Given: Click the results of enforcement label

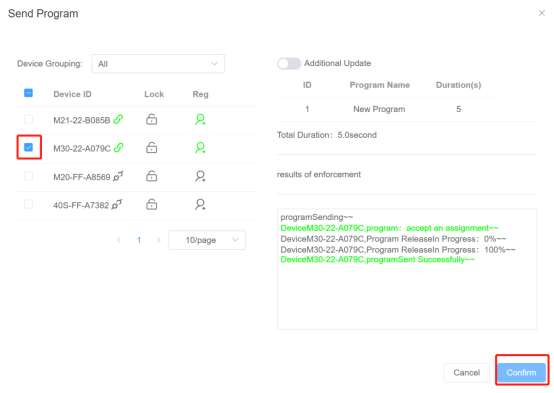Looking at the screenshot, I should [x=319, y=175].
